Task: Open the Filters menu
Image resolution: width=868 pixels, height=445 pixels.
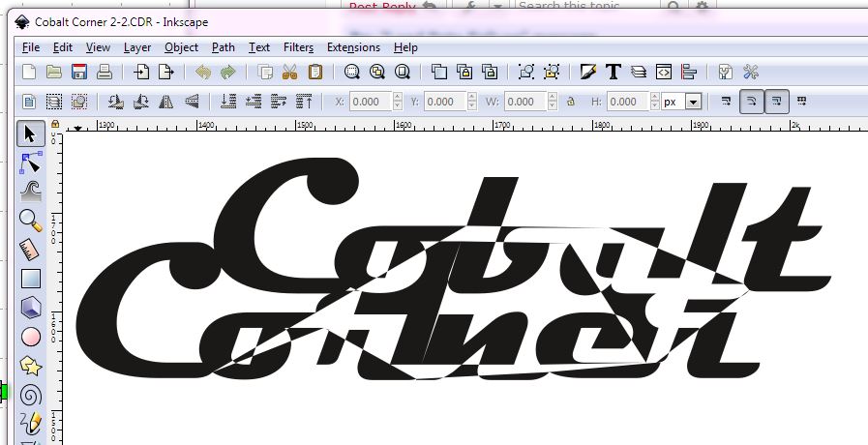Action: tap(298, 46)
